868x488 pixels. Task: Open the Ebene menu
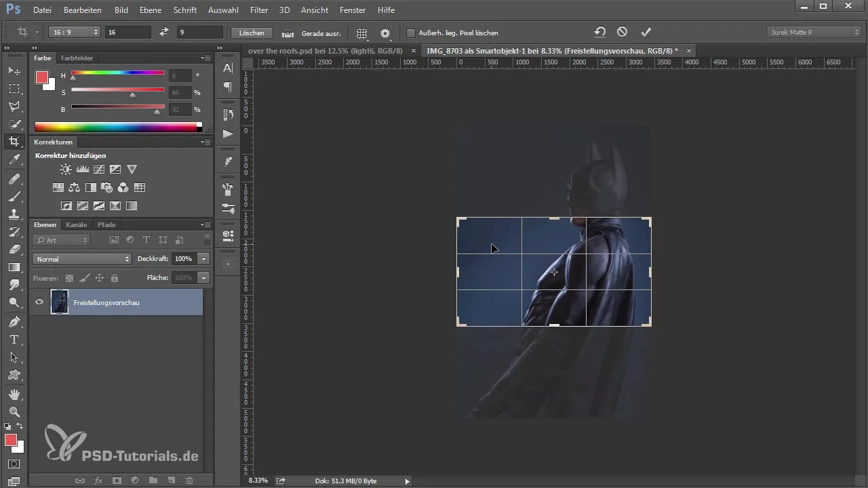(x=151, y=10)
